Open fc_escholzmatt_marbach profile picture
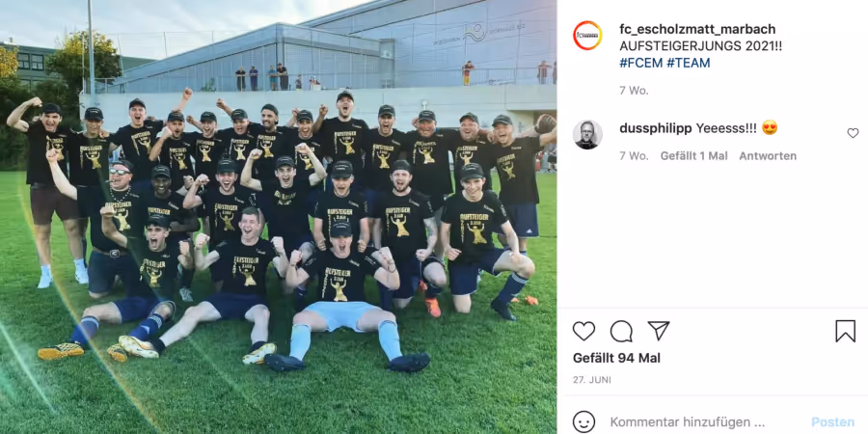This screenshot has height=434, width=868. [x=587, y=36]
